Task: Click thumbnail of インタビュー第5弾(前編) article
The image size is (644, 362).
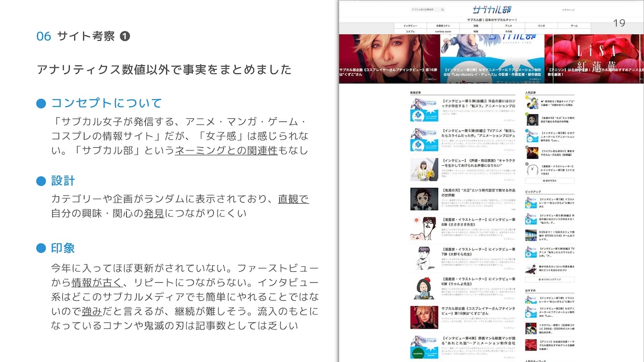Action: pyautogui.click(x=424, y=139)
